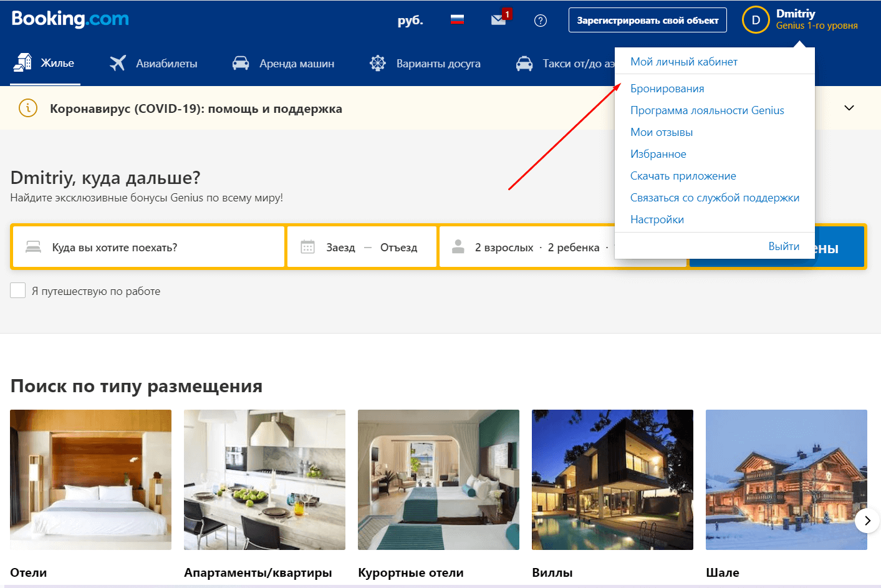Click the Куда вы хотите поехать destination field
Image resolution: width=881 pixels, height=588 pixels.
(148, 247)
